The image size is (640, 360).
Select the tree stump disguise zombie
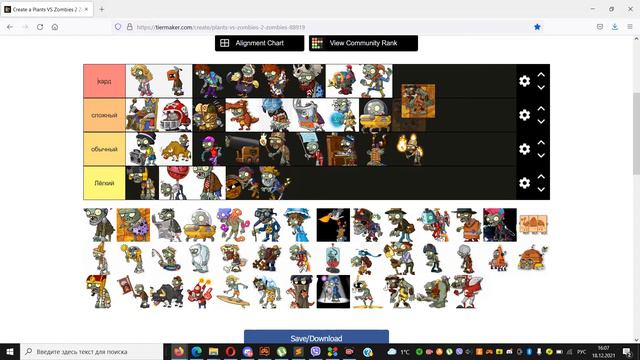(300, 291)
